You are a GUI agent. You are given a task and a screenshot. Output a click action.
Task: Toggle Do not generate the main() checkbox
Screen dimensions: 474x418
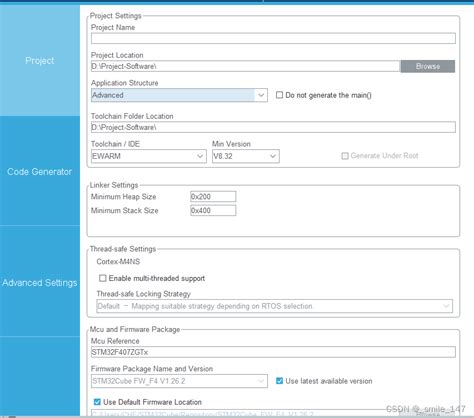pos(279,95)
